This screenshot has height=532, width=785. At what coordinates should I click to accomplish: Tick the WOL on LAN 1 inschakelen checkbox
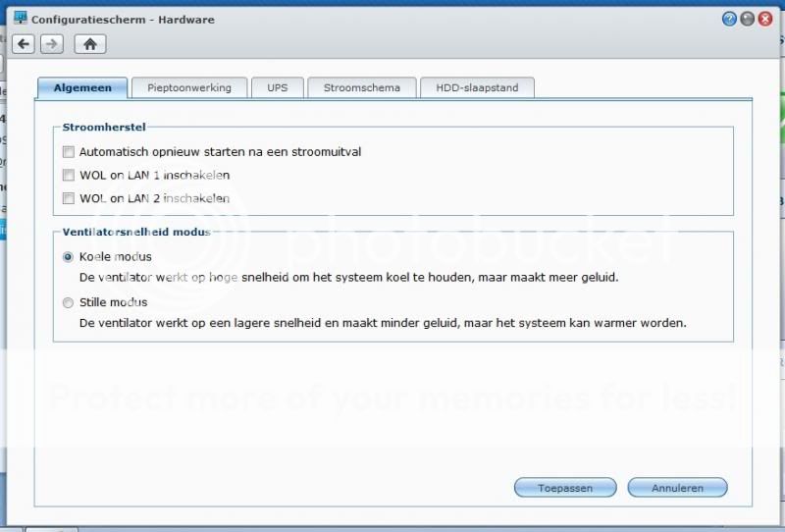coord(69,176)
